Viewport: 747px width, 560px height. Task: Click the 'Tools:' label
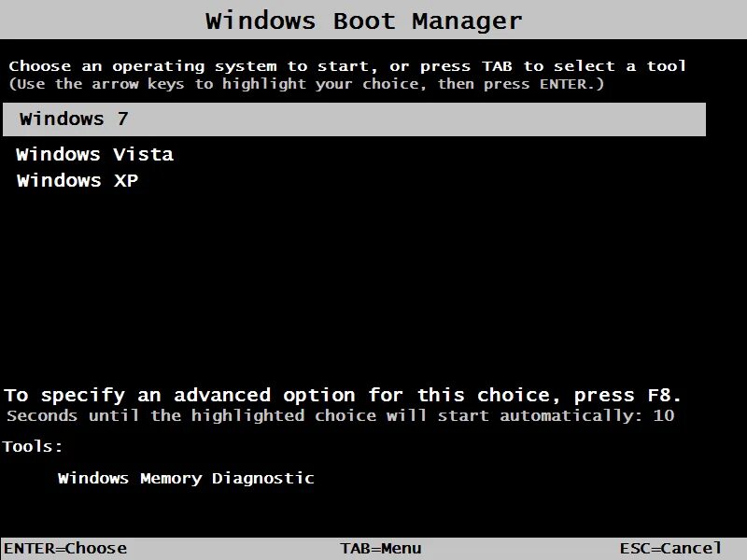[33, 447]
